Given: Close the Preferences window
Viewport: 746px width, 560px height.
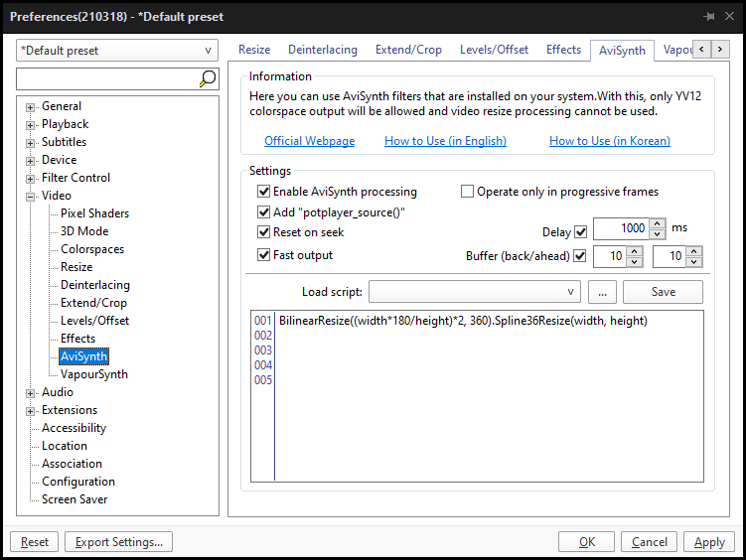Looking at the screenshot, I should 729,16.
